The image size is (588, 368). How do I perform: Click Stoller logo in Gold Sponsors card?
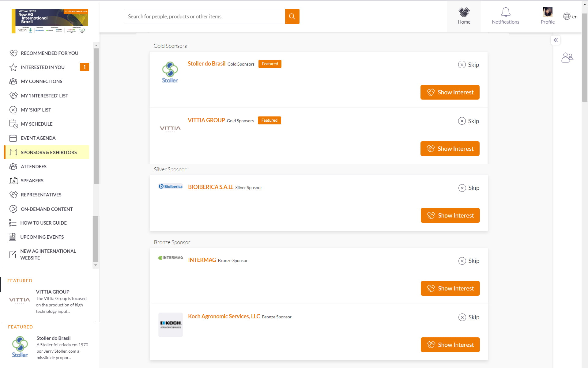(x=170, y=72)
